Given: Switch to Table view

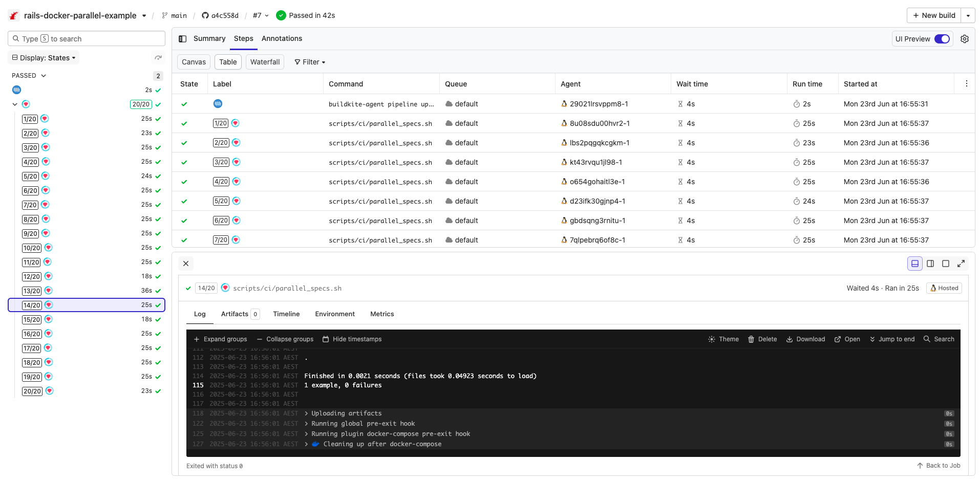Looking at the screenshot, I should click(x=228, y=62).
